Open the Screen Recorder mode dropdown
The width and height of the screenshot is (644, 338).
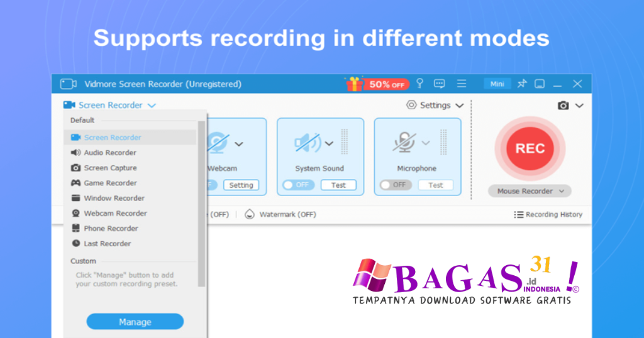click(x=109, y=105)
